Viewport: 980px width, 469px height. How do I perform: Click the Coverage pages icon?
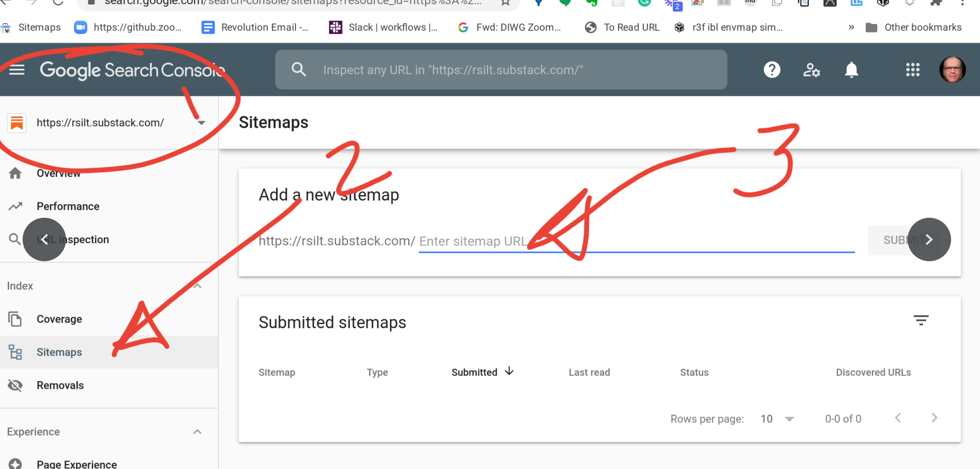point(15,319)
